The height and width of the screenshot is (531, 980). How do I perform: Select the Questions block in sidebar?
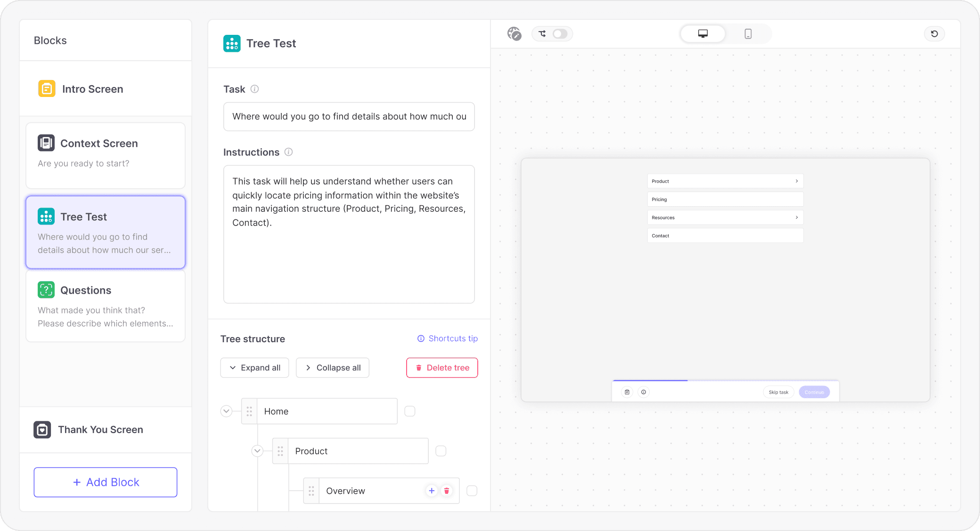pyautogui.click(x=106, y=306)
